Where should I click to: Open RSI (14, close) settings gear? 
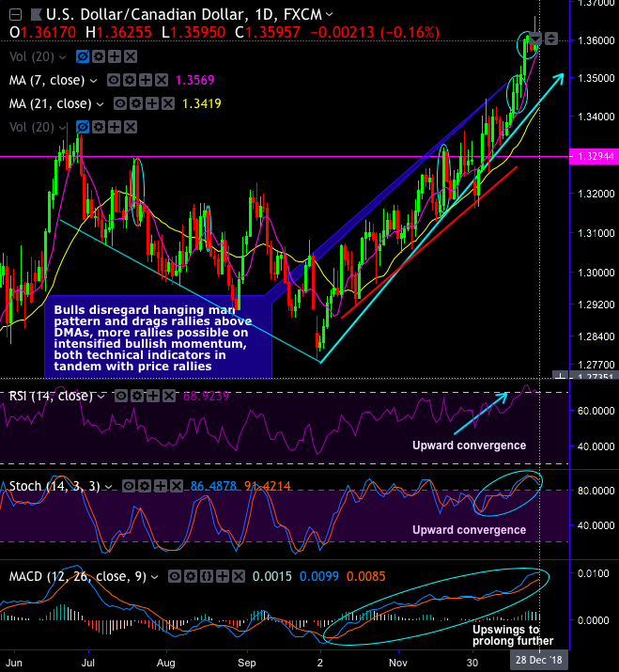137,396
